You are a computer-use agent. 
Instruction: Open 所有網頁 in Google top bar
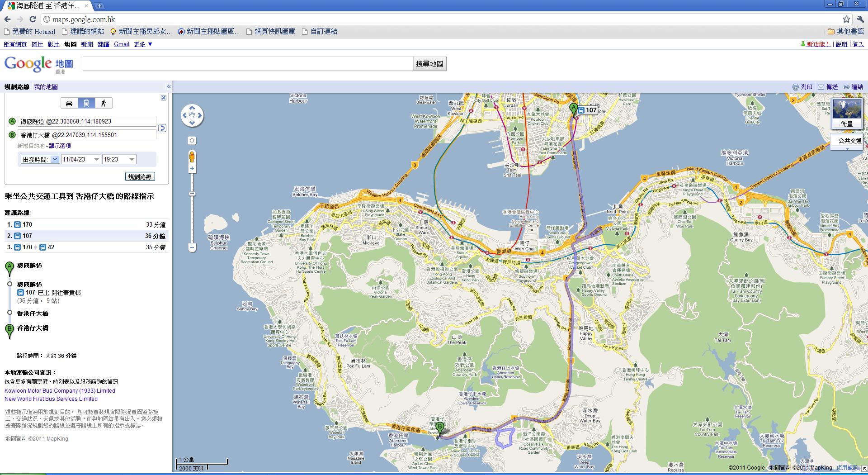(15, 44)
